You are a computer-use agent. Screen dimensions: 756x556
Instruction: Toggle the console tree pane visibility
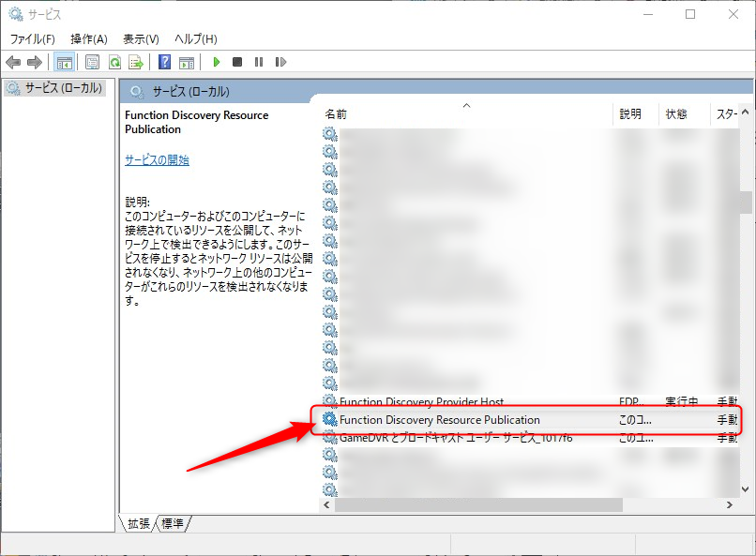coord(63,62)
